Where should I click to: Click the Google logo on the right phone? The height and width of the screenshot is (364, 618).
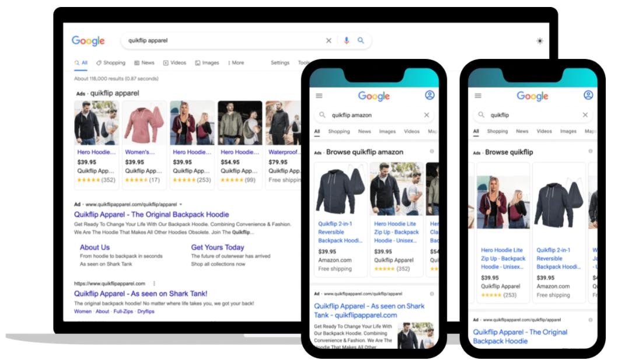pos(532,96)
